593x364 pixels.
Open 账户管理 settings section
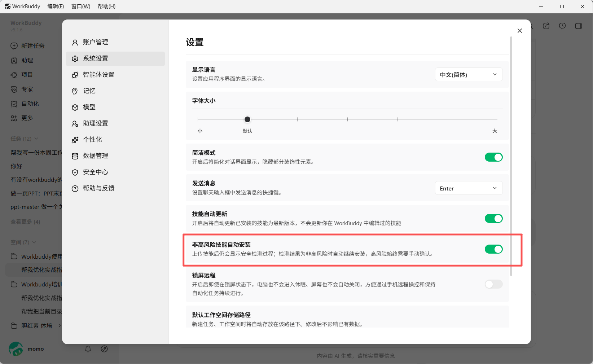tap(115, 42)
